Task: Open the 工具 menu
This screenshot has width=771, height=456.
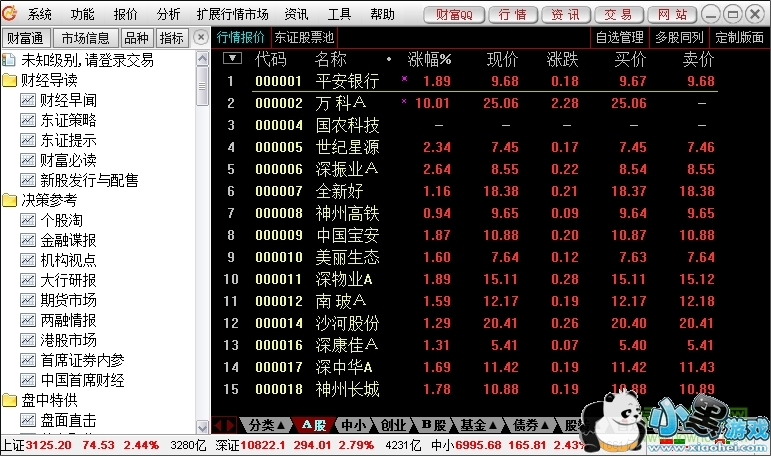Action: [339, 14]
